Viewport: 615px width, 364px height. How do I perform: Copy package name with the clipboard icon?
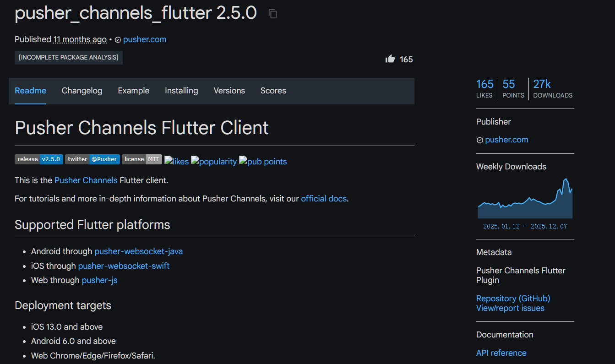[273, 14]
